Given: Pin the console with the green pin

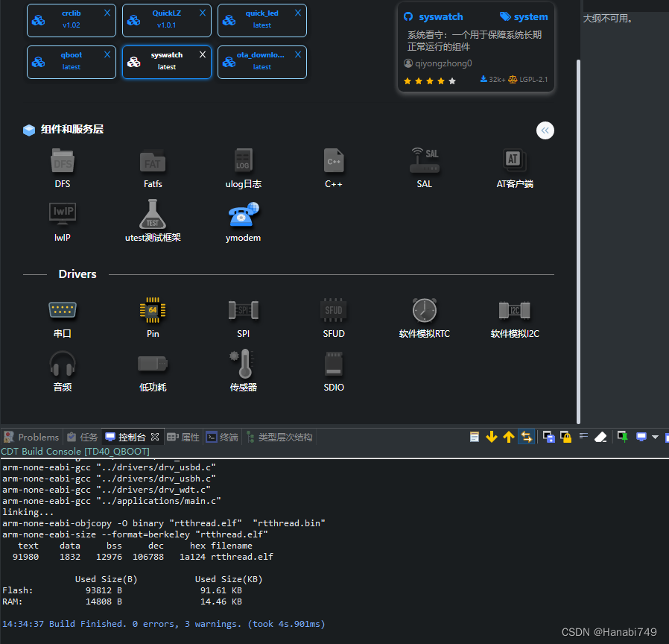Looking at the screenshot, I should 622,437.
